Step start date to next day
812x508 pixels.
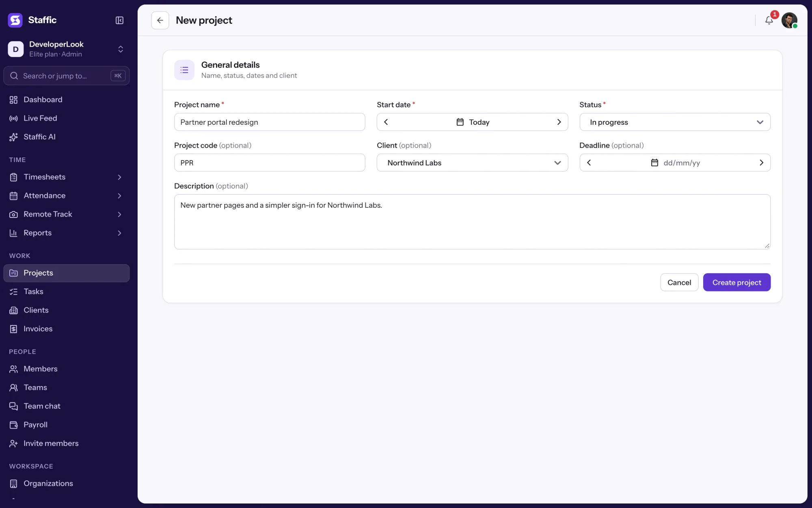pyautogui.click(x=559, y=122)
